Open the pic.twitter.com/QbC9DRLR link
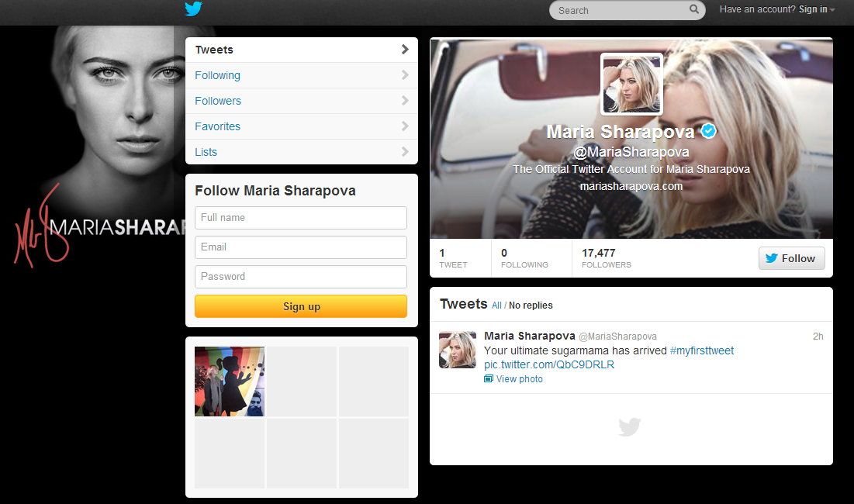This screenshot has height=504, width=854. pyautogui.click(x=549, y=364)
